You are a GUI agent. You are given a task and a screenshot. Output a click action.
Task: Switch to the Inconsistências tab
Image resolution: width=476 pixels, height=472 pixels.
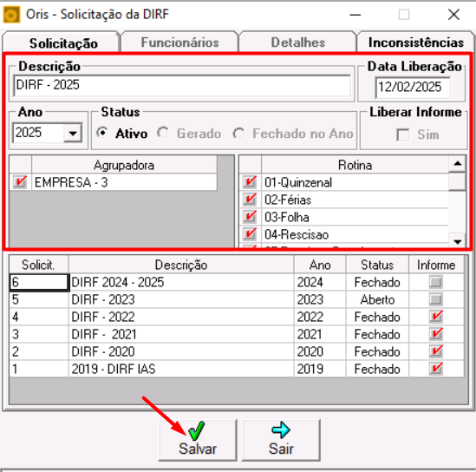pyautogui.click(x=415, y=42)
